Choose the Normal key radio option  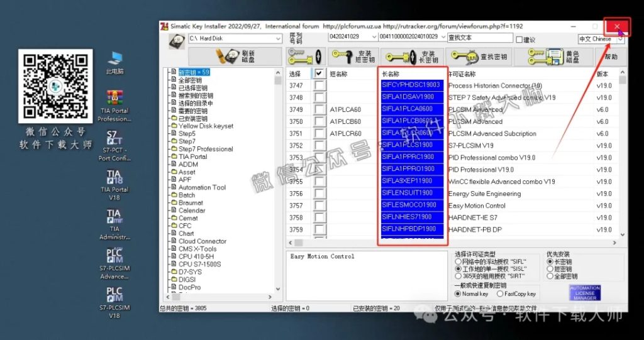[x=458, y=294]
